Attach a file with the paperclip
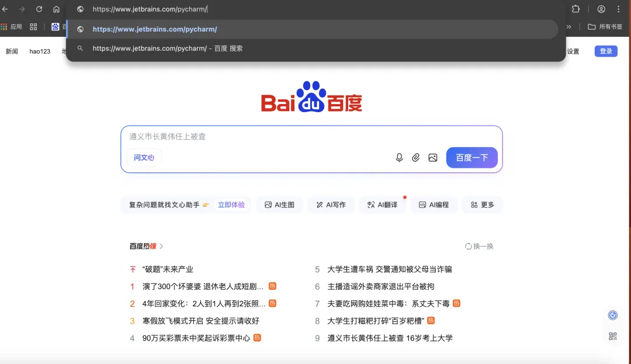631x364 pixels. coord(416,158)
